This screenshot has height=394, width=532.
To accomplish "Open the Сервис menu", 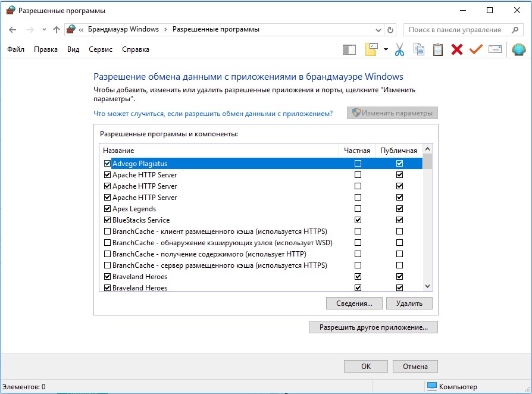I will coord(101,49).
